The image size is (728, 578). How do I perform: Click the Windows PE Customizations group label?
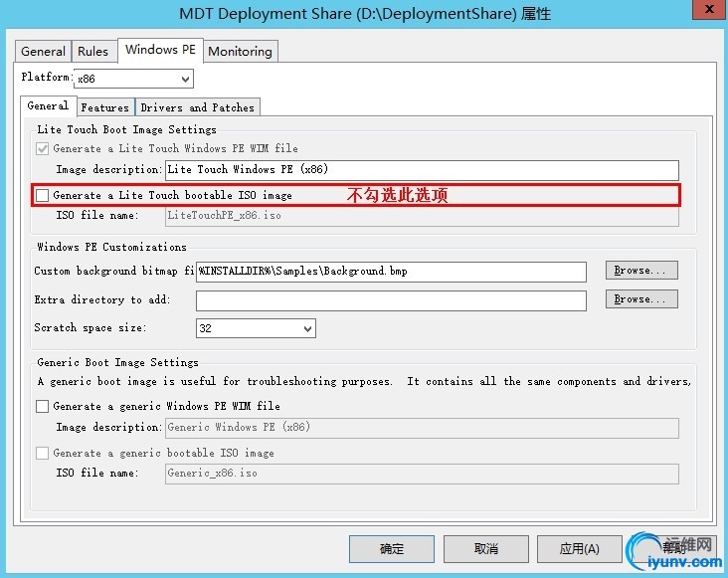(112, 247)
